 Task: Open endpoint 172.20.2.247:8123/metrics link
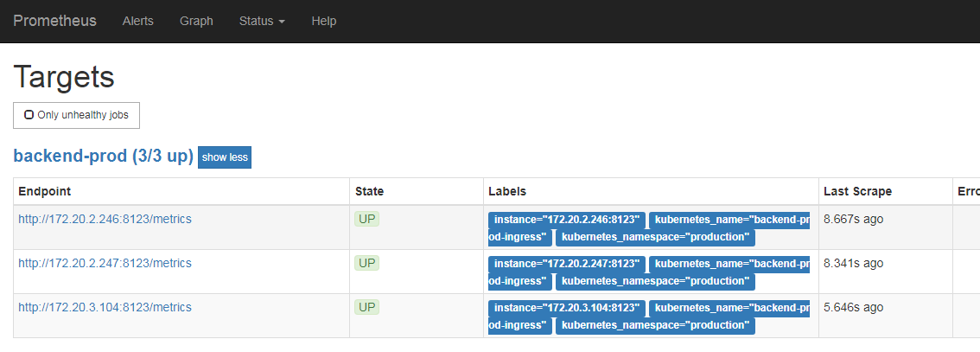point(105,263)
